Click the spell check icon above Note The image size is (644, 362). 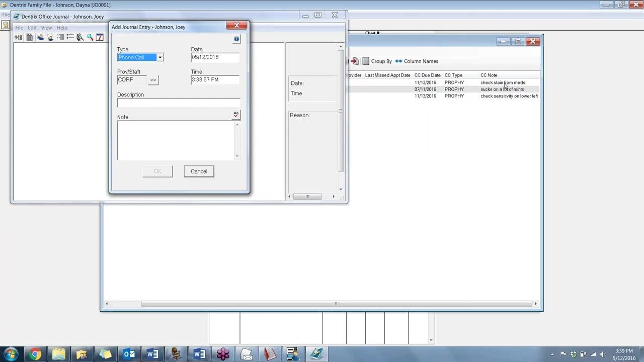pyautogui.click(x=236, y=115)
